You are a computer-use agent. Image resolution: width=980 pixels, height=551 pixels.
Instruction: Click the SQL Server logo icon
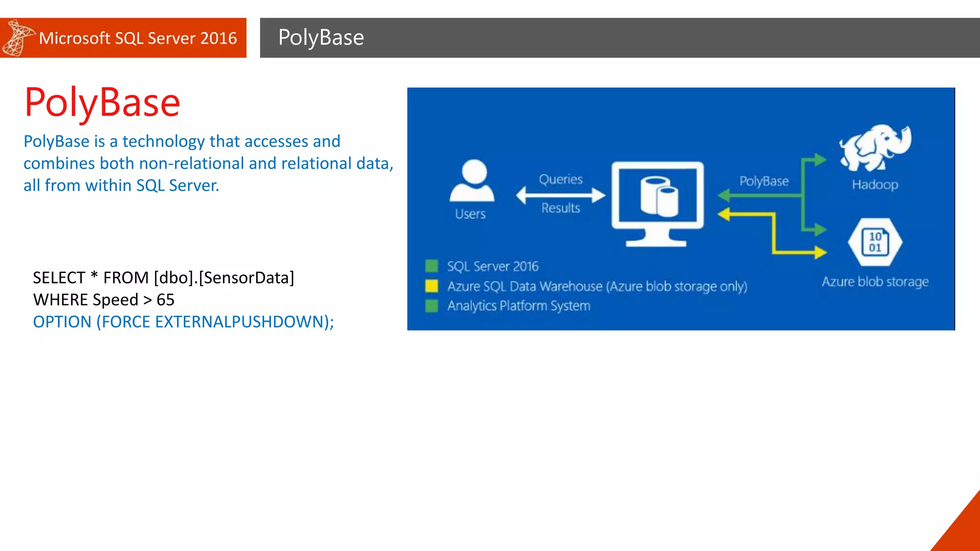[18, 38]
